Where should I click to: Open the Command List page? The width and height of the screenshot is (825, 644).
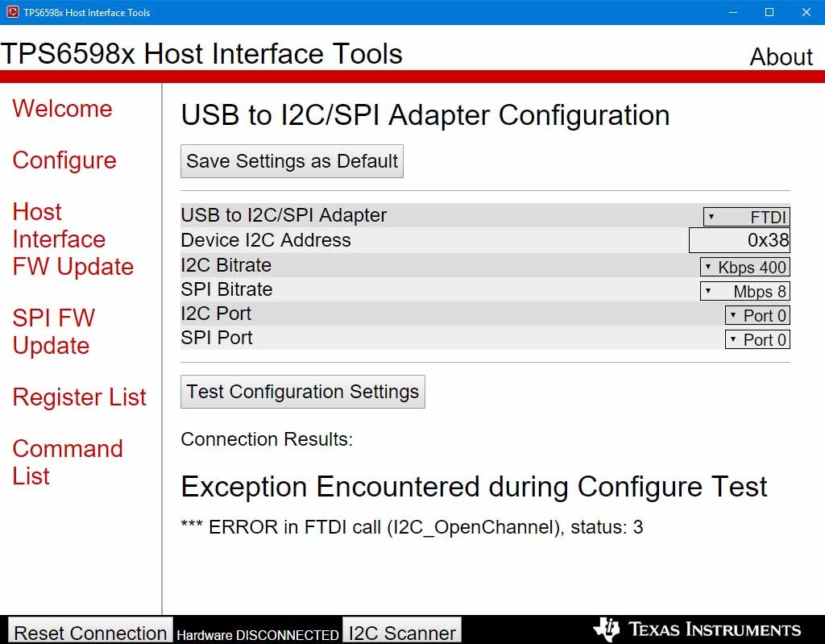(x=68, y=463)
